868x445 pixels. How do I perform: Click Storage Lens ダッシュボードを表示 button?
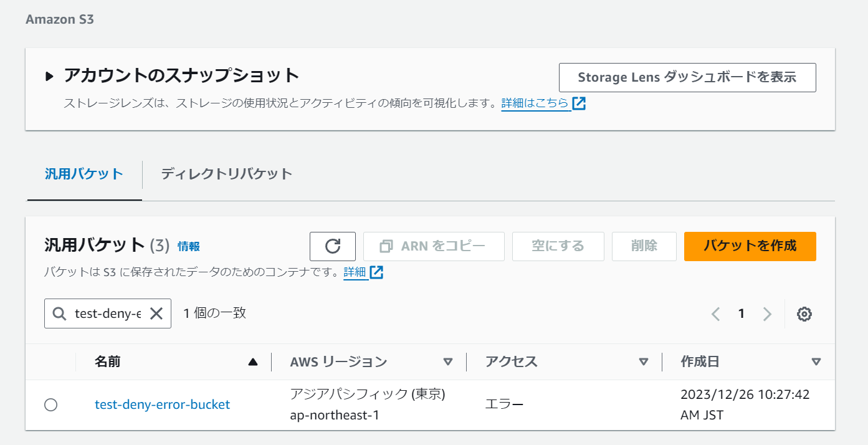[x=687, y=77]
